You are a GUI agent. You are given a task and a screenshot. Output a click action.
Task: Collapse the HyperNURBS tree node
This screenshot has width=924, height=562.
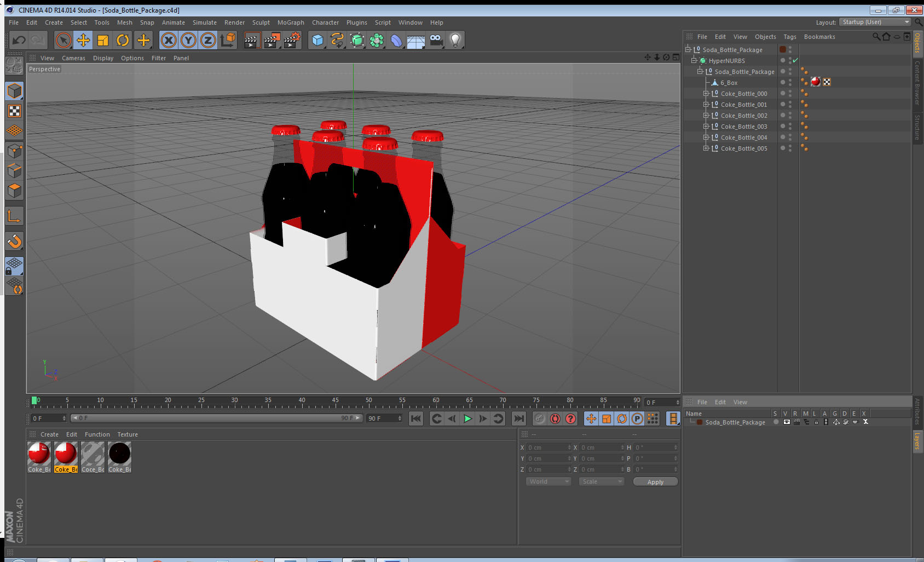694,61
